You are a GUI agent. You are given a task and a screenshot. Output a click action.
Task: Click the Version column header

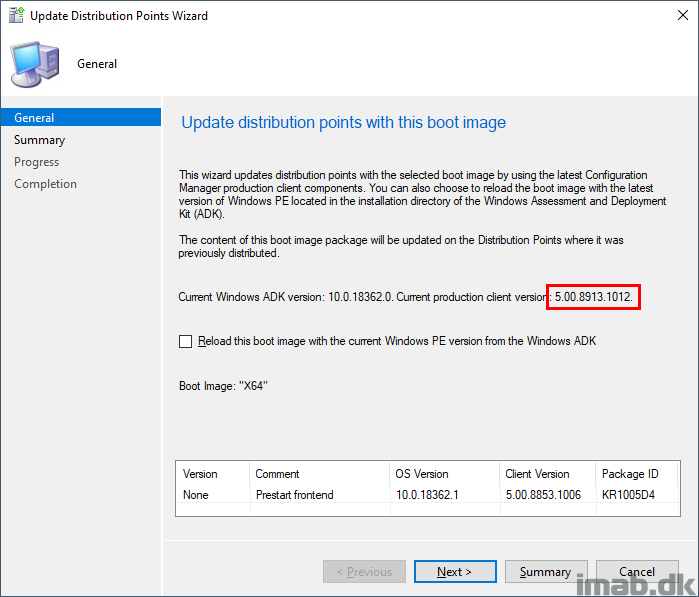(x=213, y=474)
